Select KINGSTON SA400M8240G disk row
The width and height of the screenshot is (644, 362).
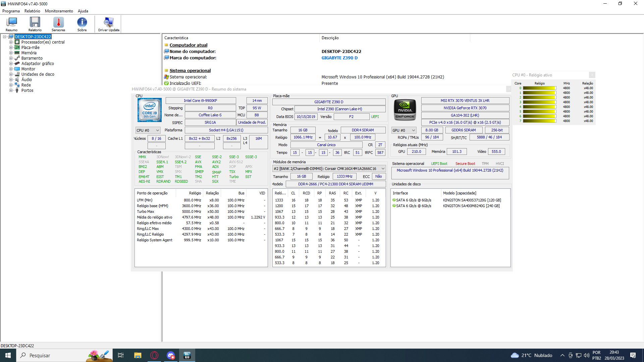[451, 206]
